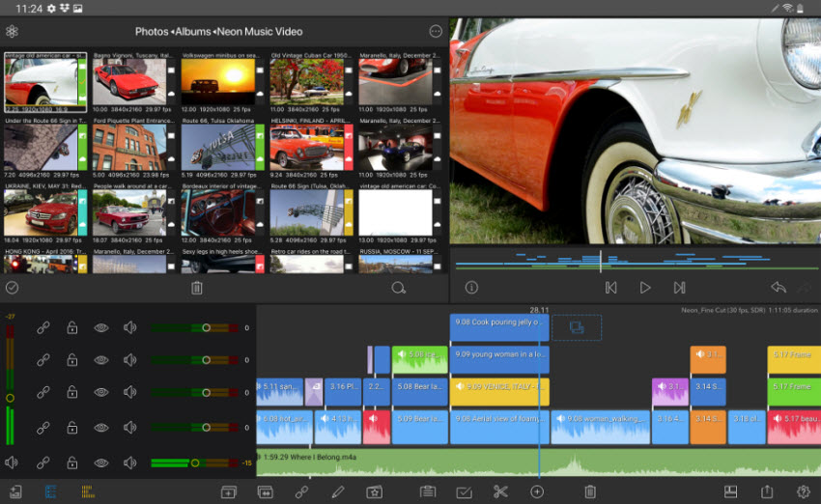This screenshot has width=821, height=504.
Task: Tap the add circle plus icon
Action: (537, 491)
